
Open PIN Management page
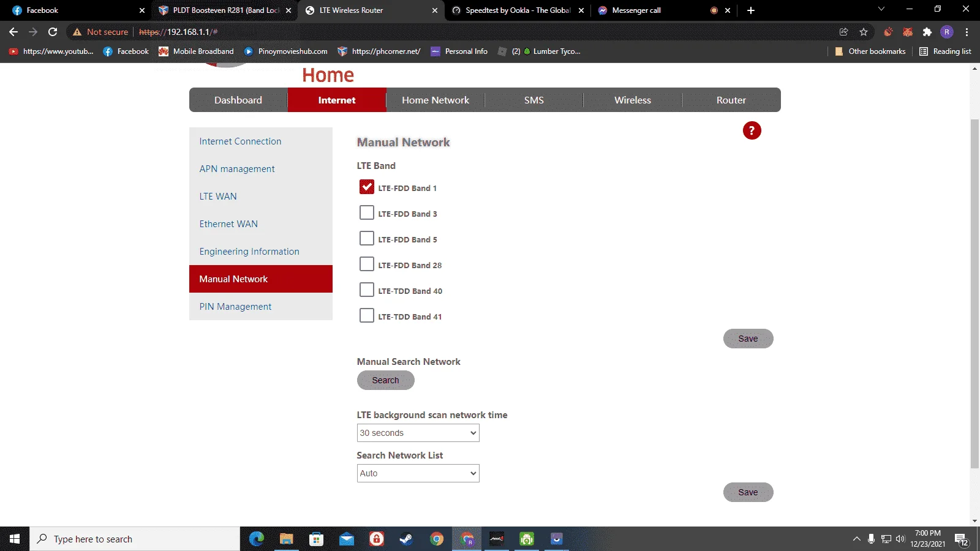[x=261, y=307]
